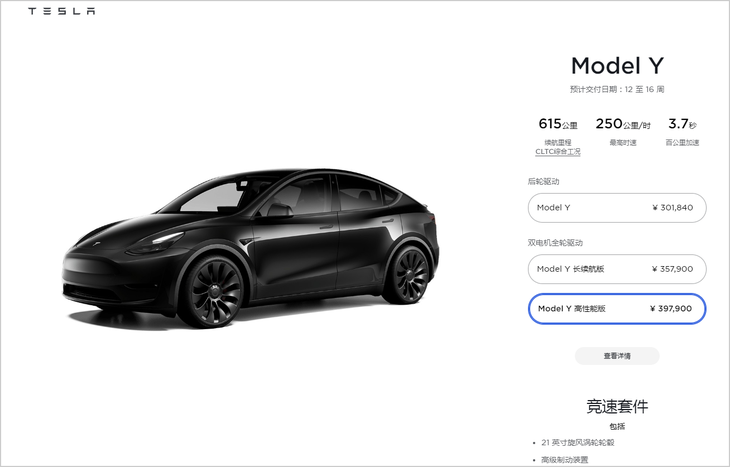The width and height of the screenshot is (730, 467).
Task: Click the 预计交付日期 delivery estimate text
Action: click(x=617, y=89)
